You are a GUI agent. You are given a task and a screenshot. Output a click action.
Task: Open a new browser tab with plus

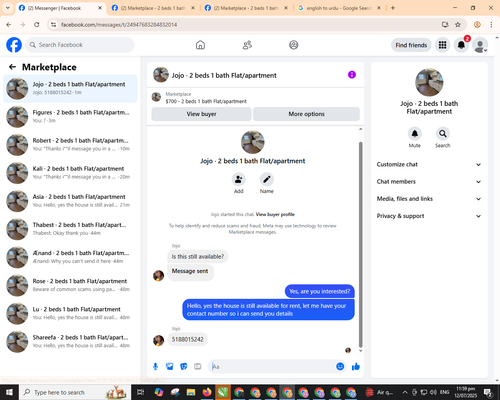(393, 8)
